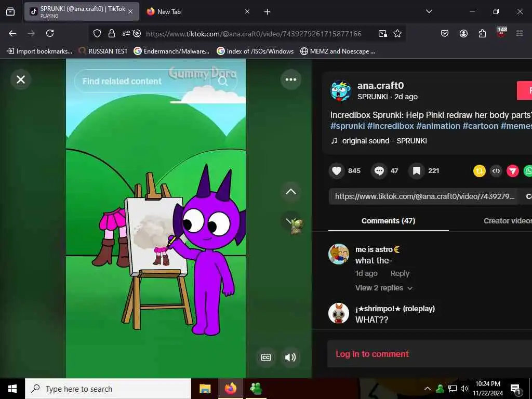Image resolution: width=532 pixels, height=399 pixels.
Task: Open ana.craft0 profile avatar
Action: coord(340,90)
